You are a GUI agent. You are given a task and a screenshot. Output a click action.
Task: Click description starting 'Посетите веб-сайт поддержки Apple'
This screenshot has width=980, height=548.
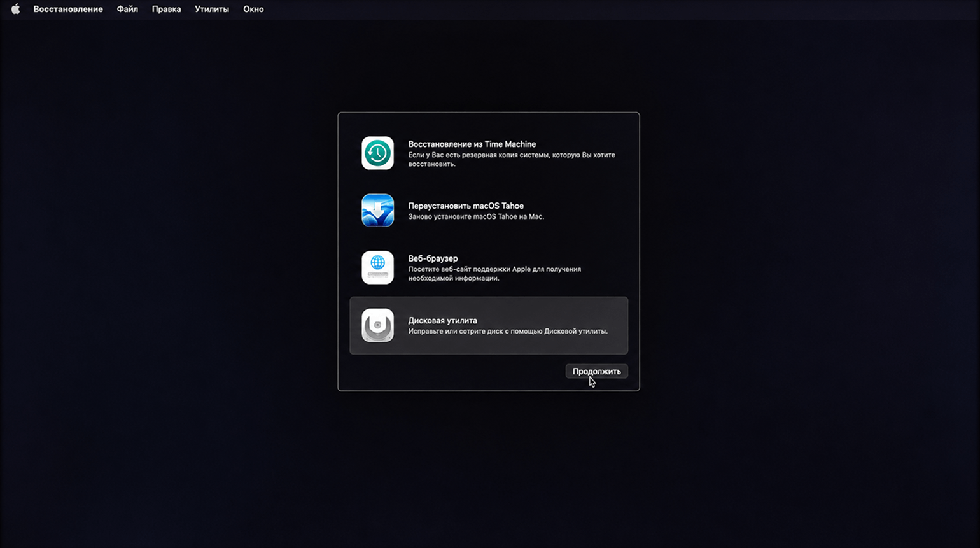tap(494, 274)
